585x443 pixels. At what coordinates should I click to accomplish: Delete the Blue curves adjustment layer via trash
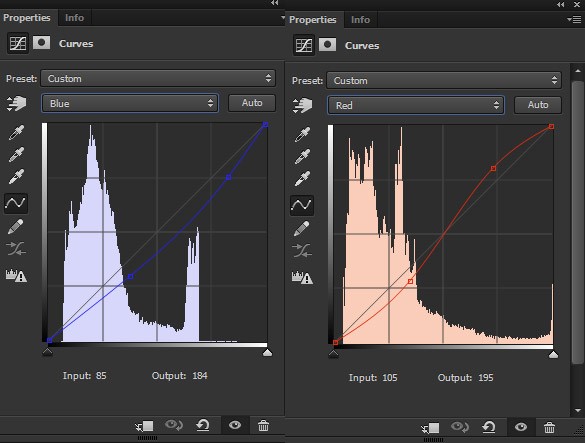pyautogui.click(x=263, y=425)
